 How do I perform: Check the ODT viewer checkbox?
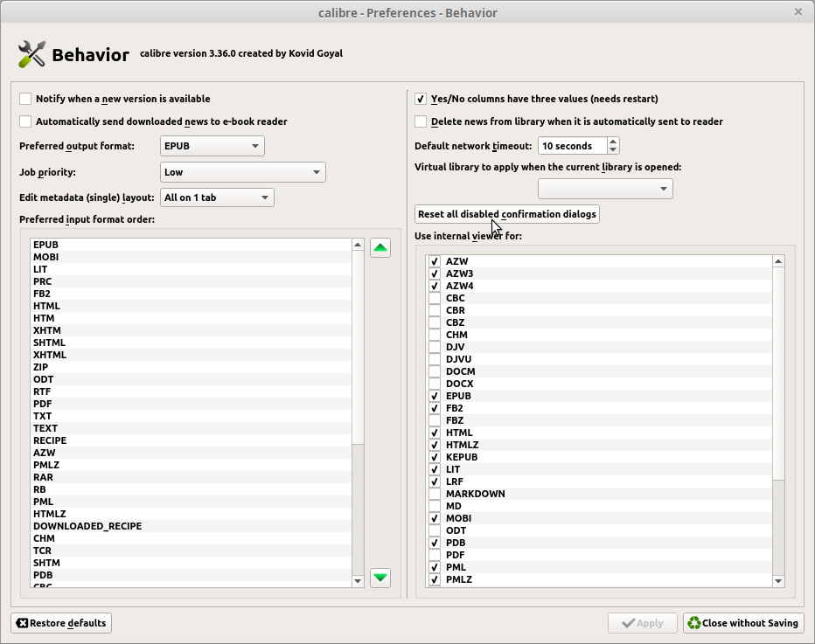435,530
